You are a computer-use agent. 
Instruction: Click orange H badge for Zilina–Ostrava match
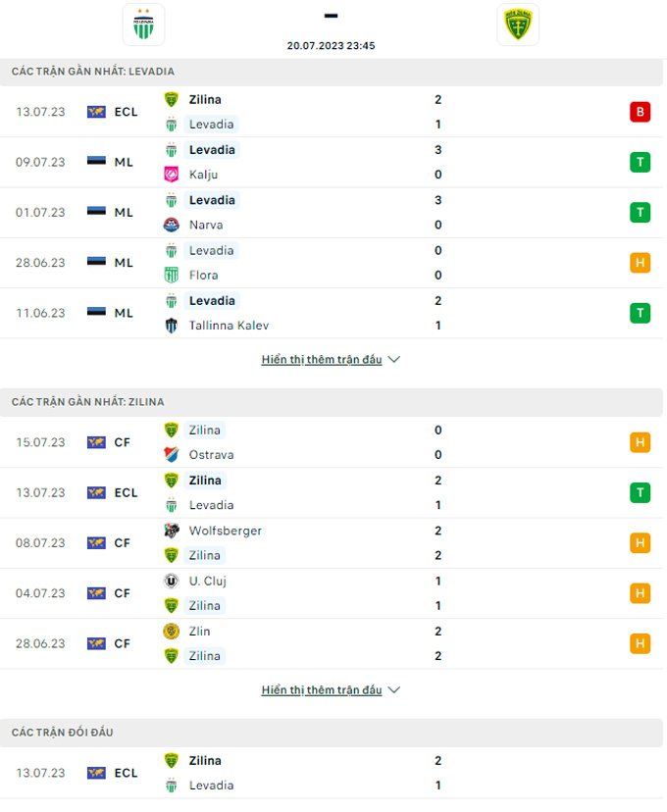click(640, 442)
